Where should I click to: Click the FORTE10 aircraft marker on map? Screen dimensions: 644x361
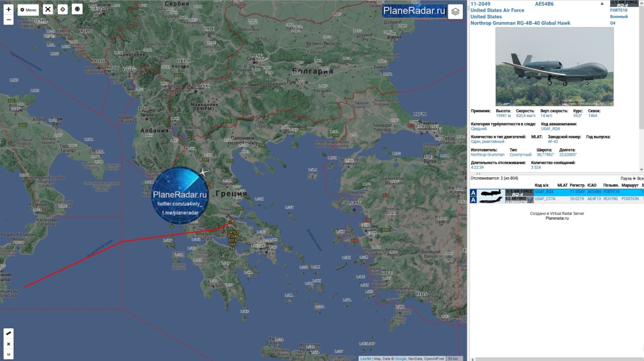click(x=232, y=222)
